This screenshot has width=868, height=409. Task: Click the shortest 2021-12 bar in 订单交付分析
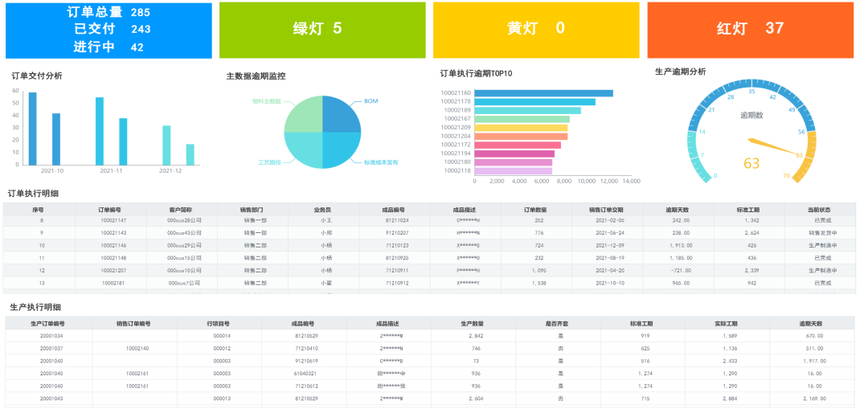190,154
